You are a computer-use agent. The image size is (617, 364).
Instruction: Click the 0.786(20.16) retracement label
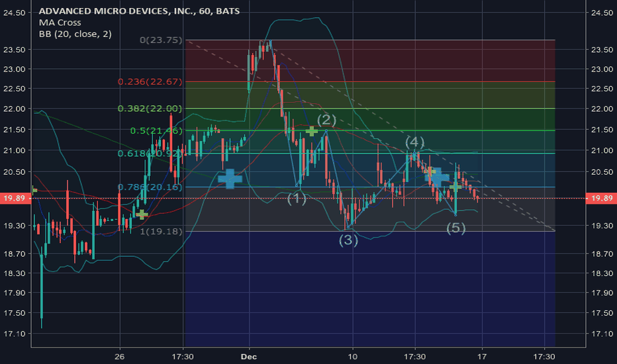pos(150,187)
